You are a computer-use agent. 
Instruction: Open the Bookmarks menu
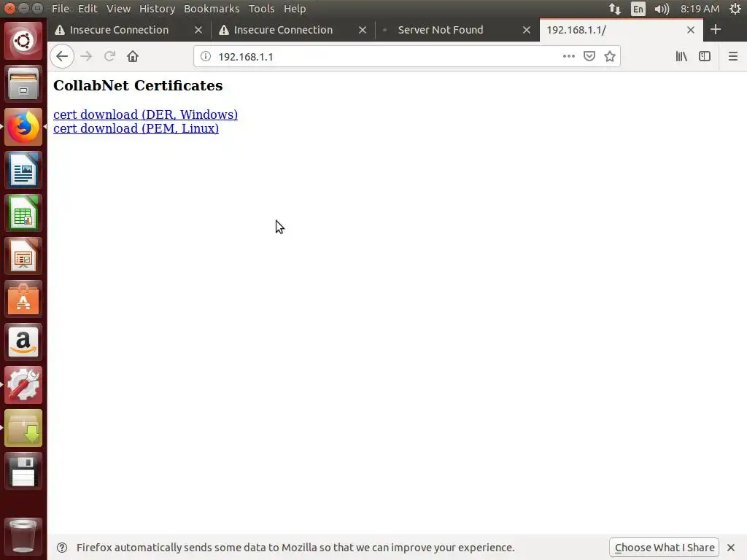pos(212,9)
